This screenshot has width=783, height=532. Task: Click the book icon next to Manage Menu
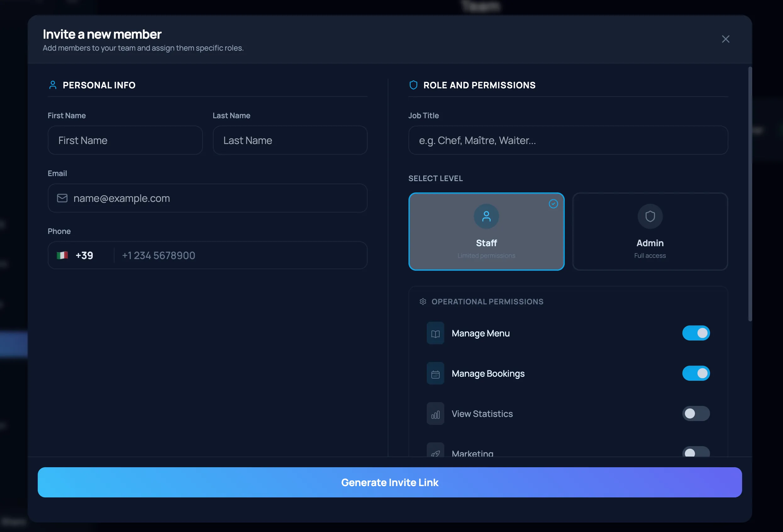[435, 333]
